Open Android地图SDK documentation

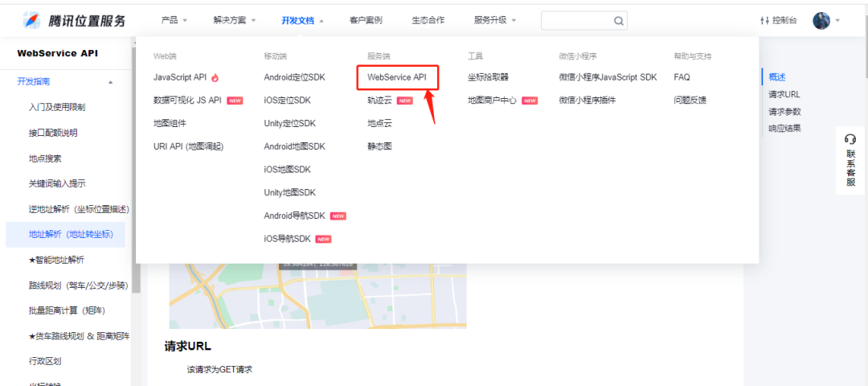click(294, 146)
